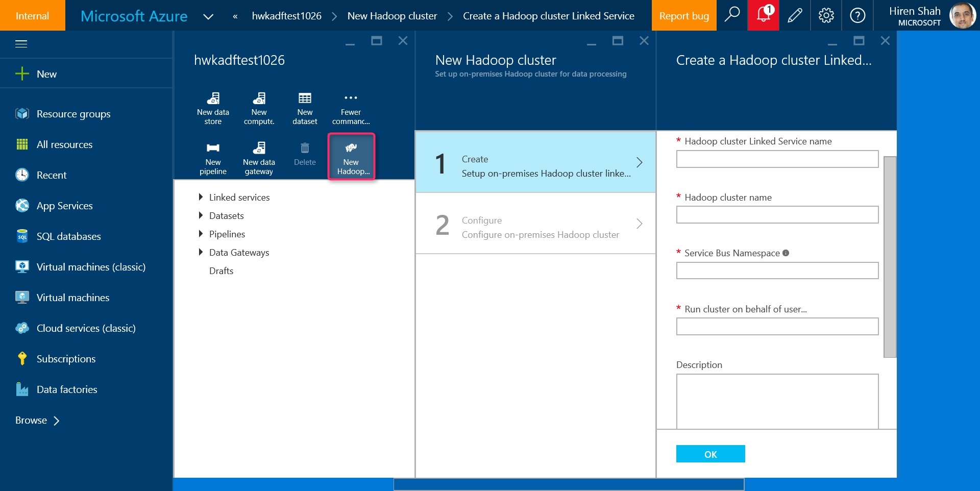980x491 pixels.
Task: Open Subscriptions
Action: (56, 359)
